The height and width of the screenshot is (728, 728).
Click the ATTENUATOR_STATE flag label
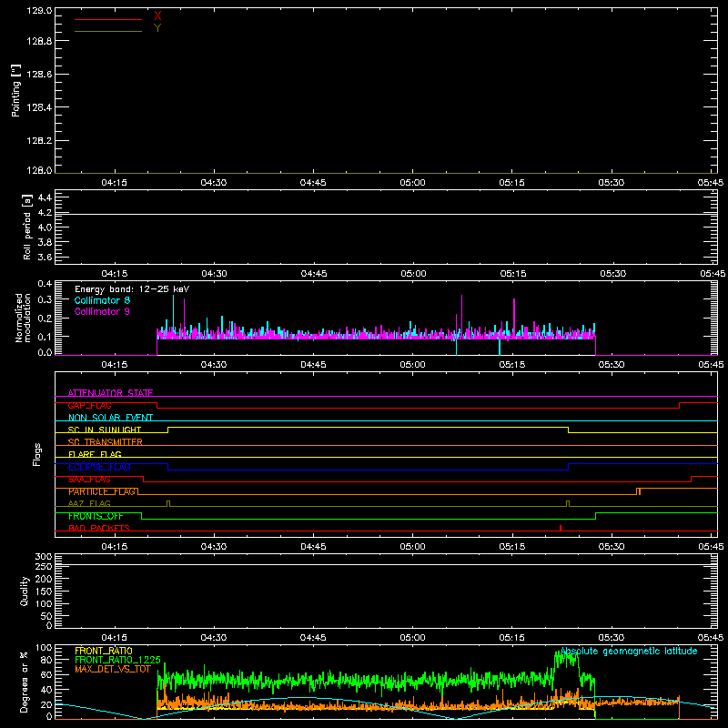(110, 393)
